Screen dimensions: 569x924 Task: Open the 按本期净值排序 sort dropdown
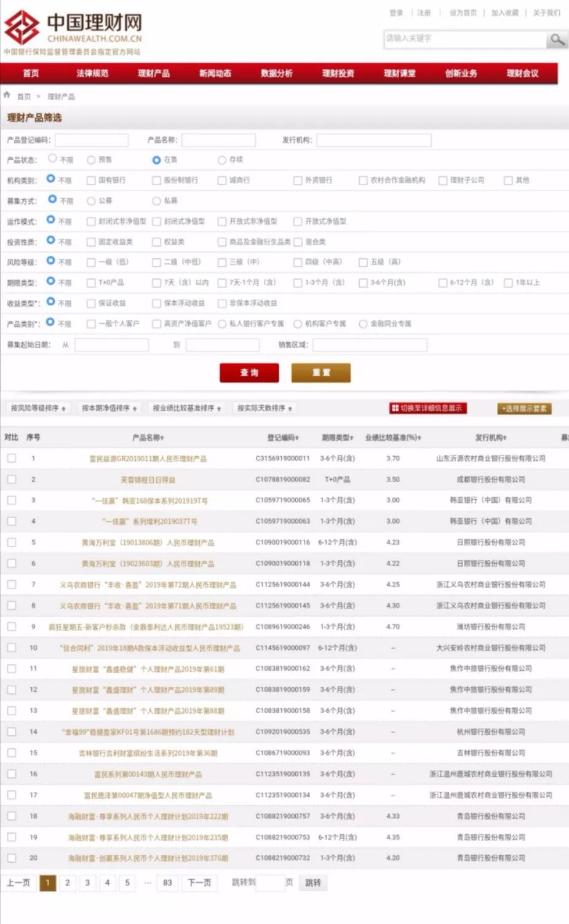pos(109,408)
